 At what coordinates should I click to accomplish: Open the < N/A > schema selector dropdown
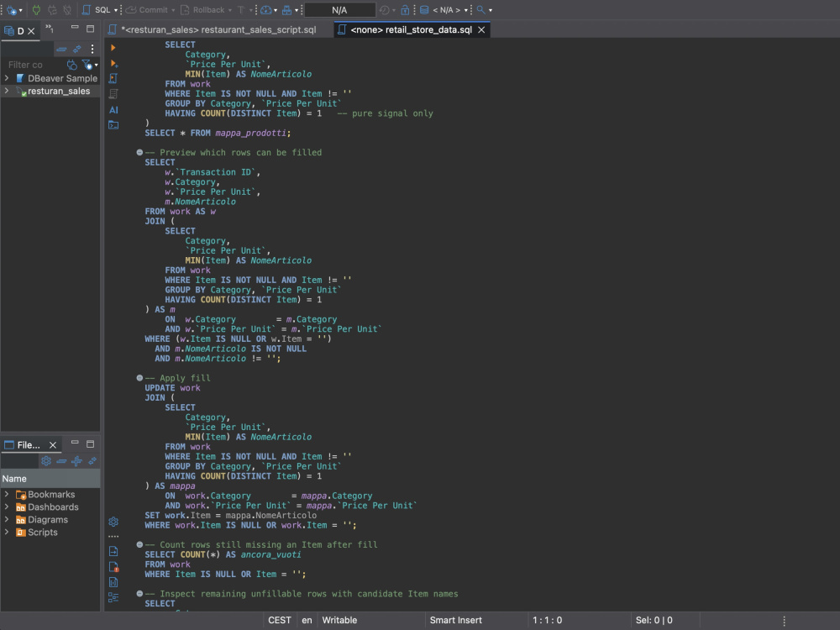pos(445,9)
